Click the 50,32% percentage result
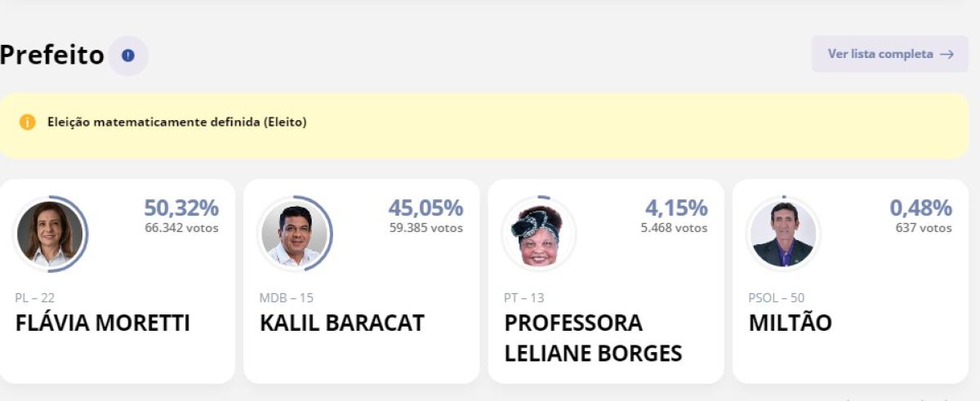This screenshot has height=401, width=980. click(x=181, y=208)
